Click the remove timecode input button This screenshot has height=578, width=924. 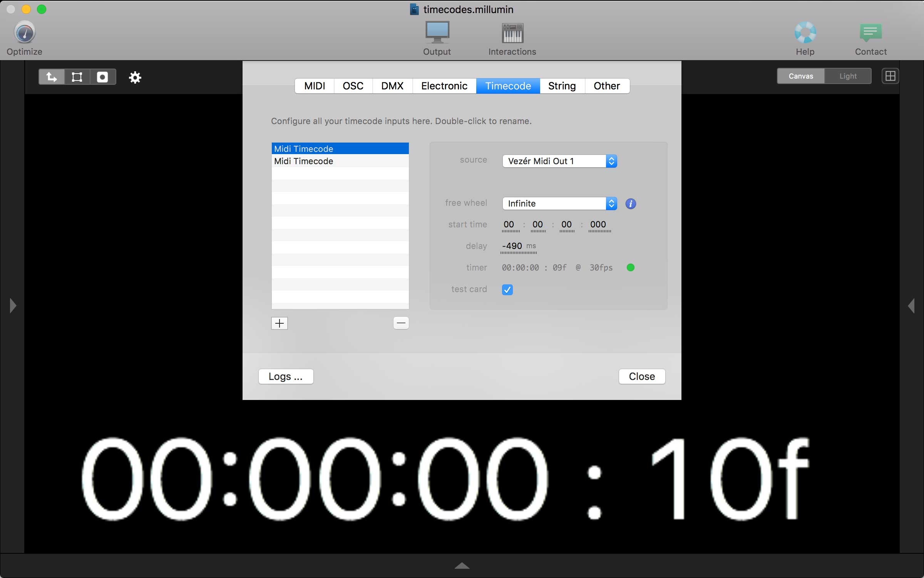[x=401, y=323]
